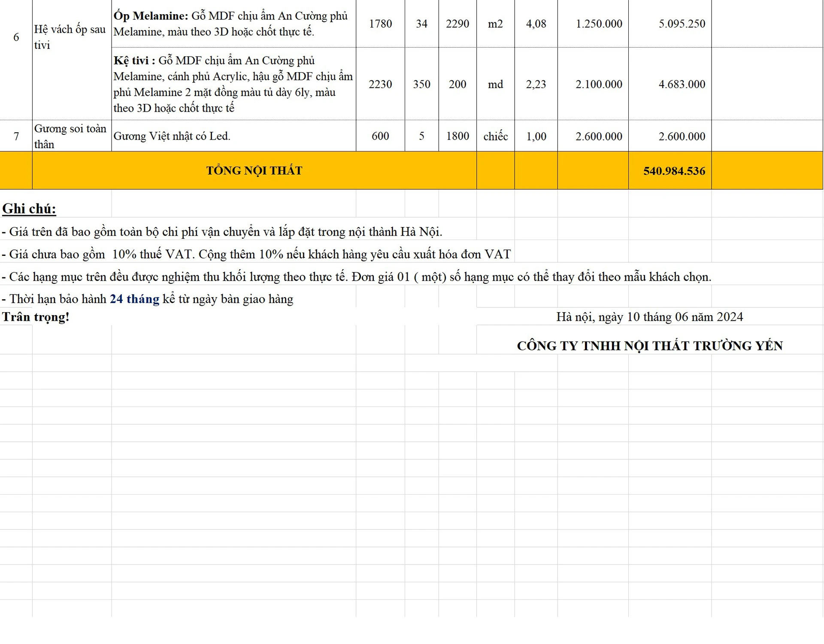The image size is (824, 644).
Task: Select row number 7 cell
Action: [x=16, y=136]
